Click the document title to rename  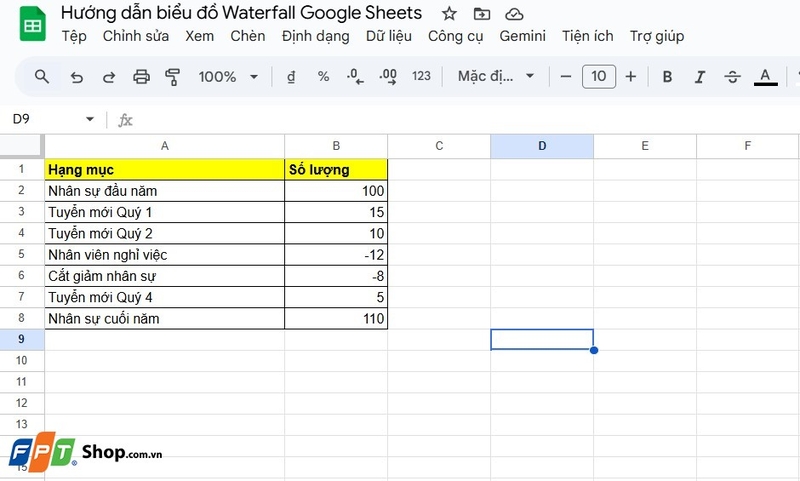(241, 13)
